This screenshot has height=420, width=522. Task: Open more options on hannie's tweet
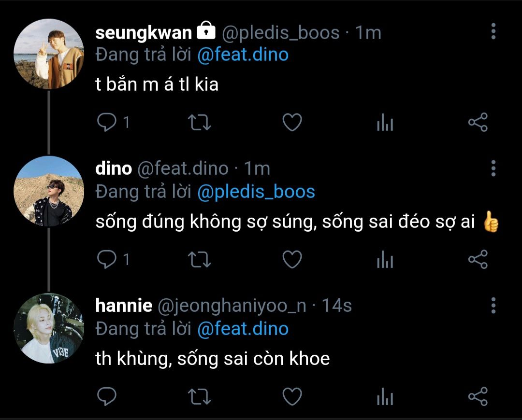click(493, 305)
